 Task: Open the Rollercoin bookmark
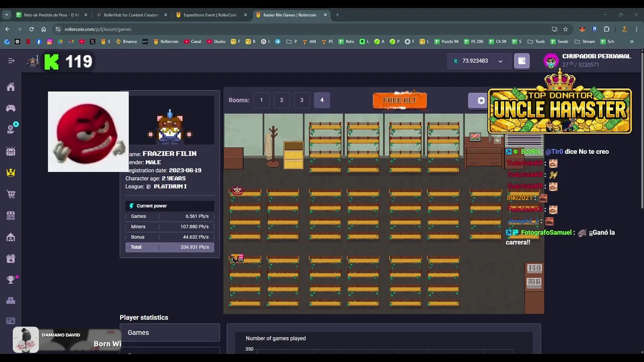166,42
